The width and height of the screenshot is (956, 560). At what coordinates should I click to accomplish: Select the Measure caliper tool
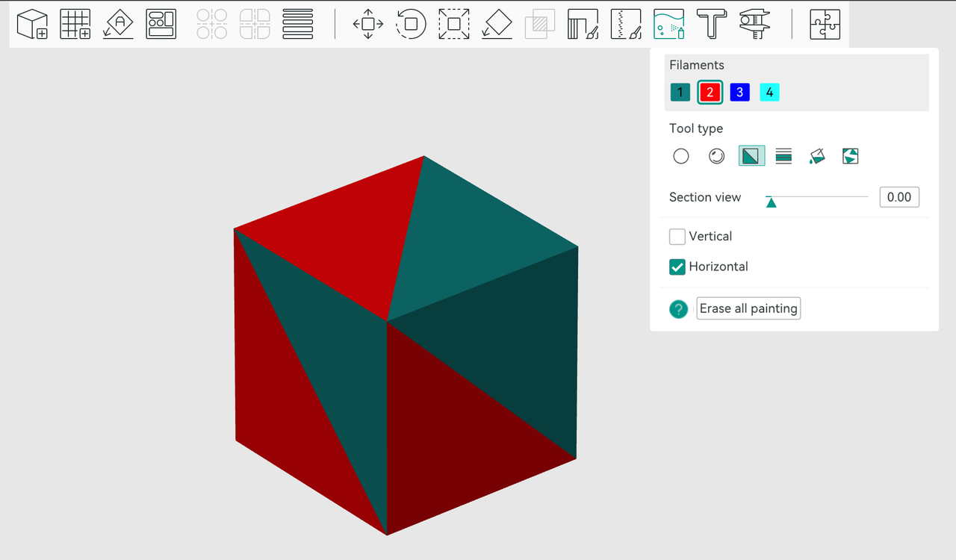coord(756,24)
